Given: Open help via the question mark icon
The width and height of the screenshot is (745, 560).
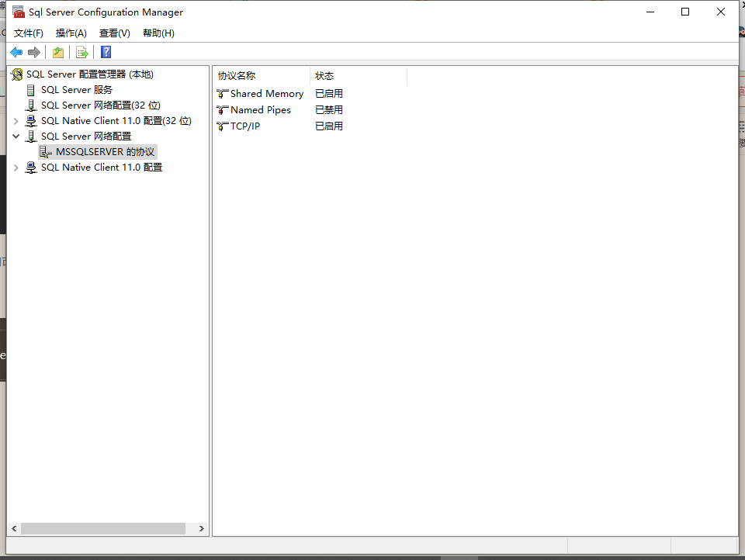Looking at the screenshot, I should (106, 52).
